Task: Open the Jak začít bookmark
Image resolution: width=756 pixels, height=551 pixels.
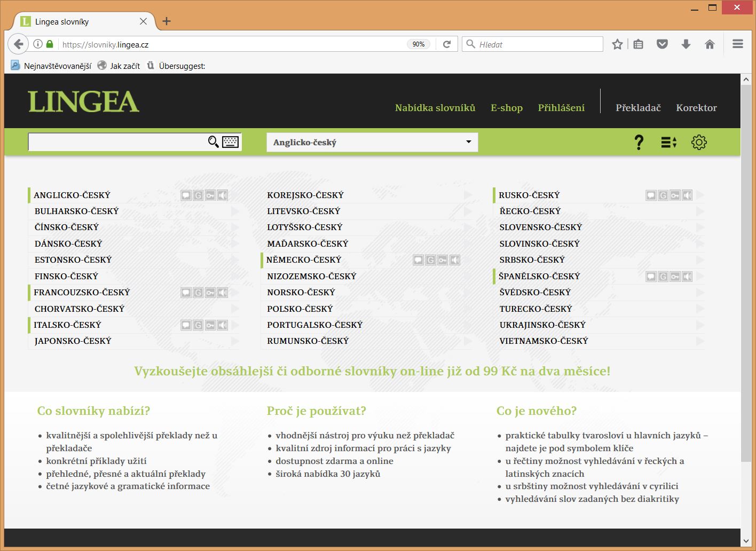Action: pyautogui.click(x=119, y=66)
